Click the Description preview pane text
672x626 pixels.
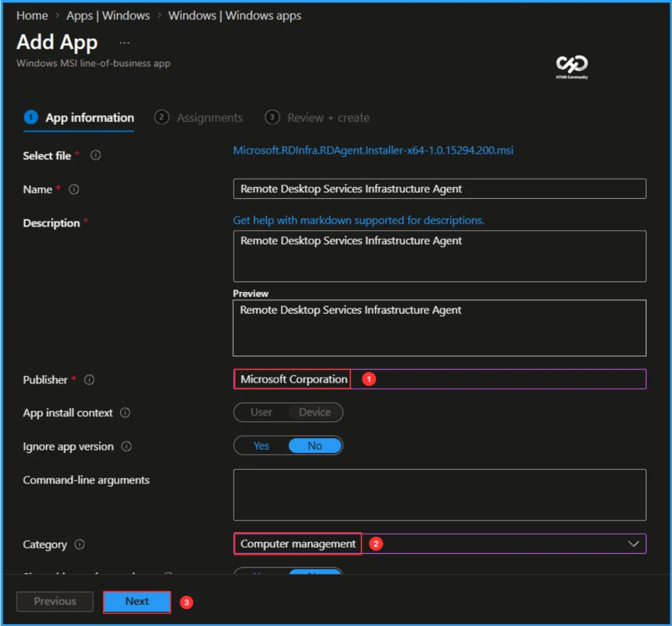pos(350,310)
